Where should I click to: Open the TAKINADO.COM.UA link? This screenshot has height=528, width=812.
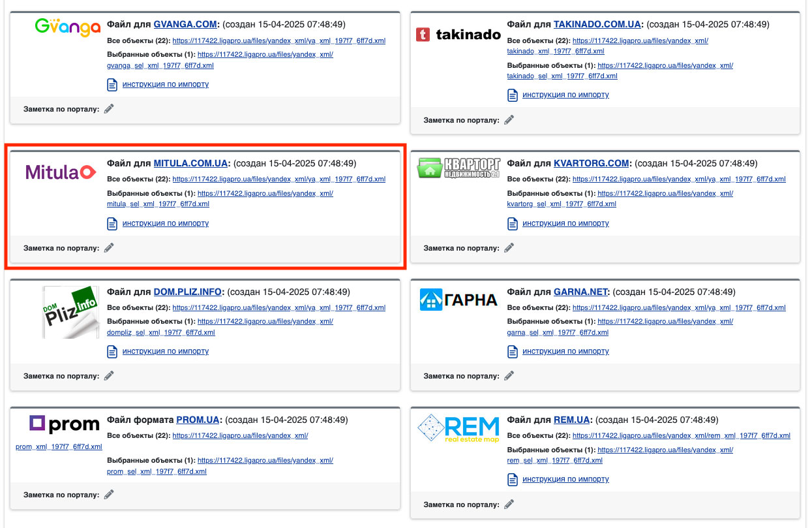(597, 24)
